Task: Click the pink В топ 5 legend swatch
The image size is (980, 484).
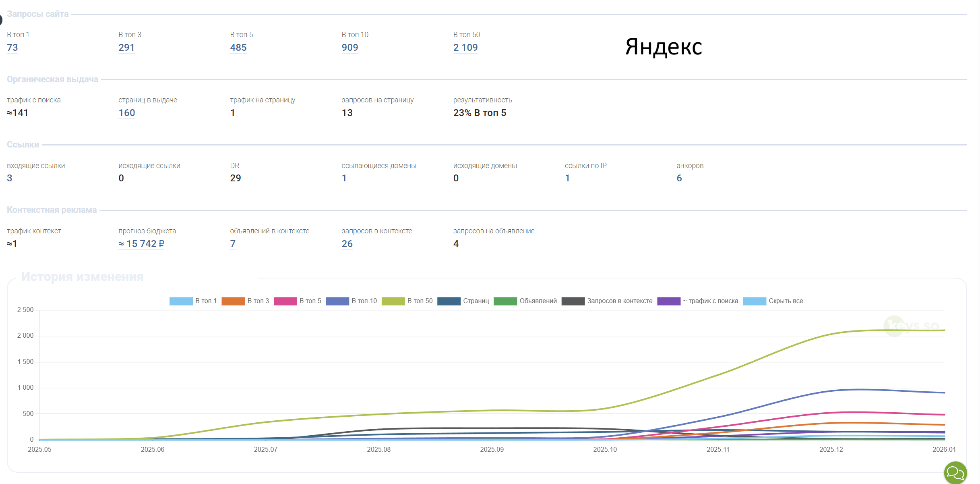Action: click(285, 301)
